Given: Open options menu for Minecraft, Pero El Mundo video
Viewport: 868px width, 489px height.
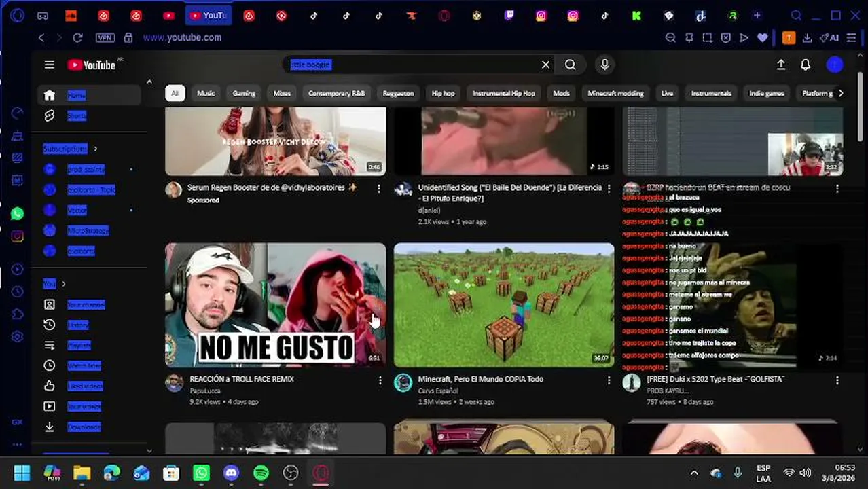Looking at the screenshot, I should pos(609,380).
